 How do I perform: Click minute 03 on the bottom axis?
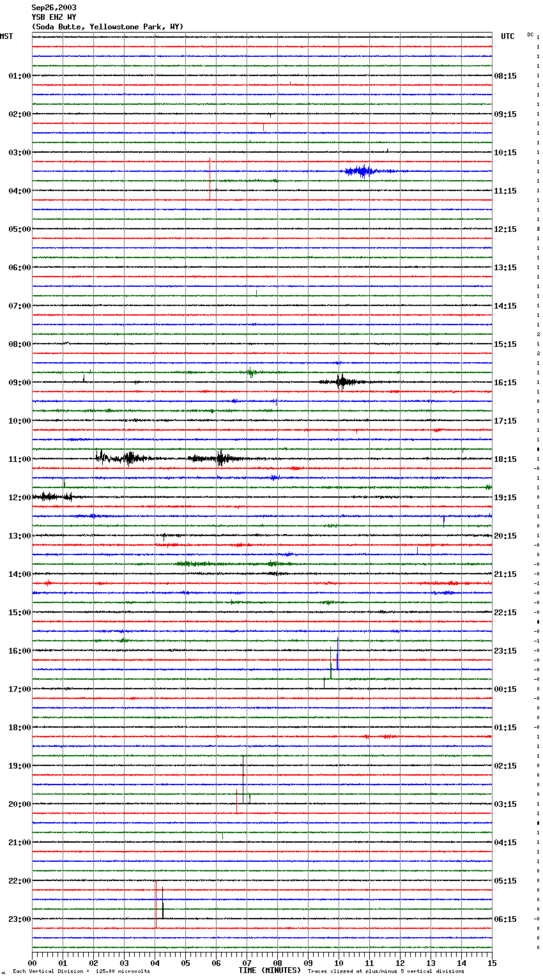[x=124, y=963]
